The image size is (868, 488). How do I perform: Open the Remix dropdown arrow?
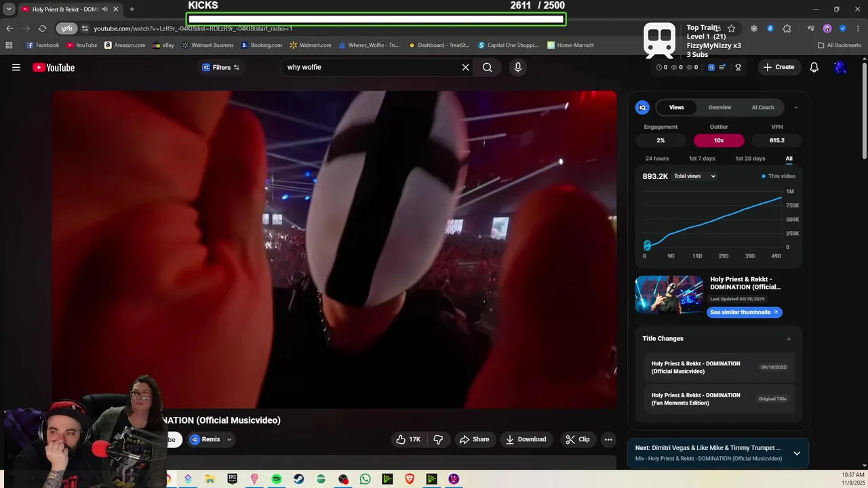tap(229, 439)
